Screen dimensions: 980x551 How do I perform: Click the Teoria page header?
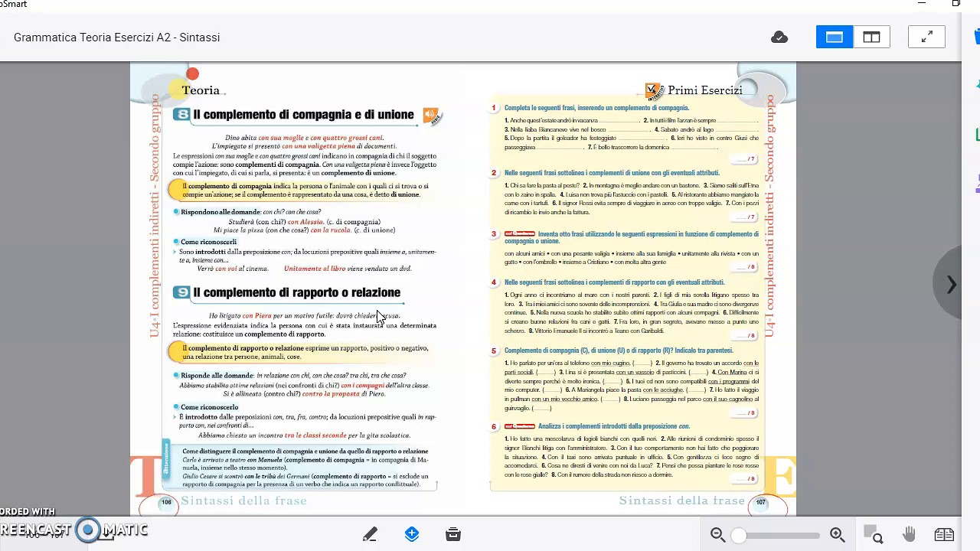[x=201, y=90]
